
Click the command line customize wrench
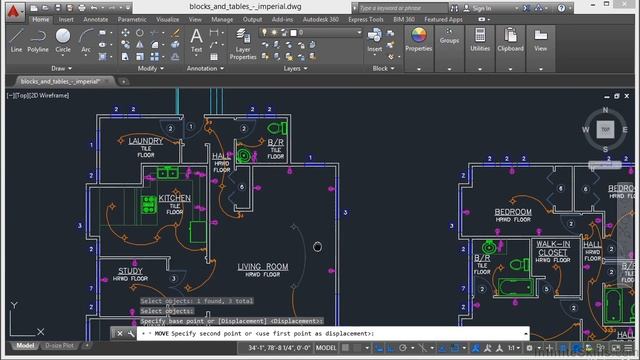tap(131, 333)
